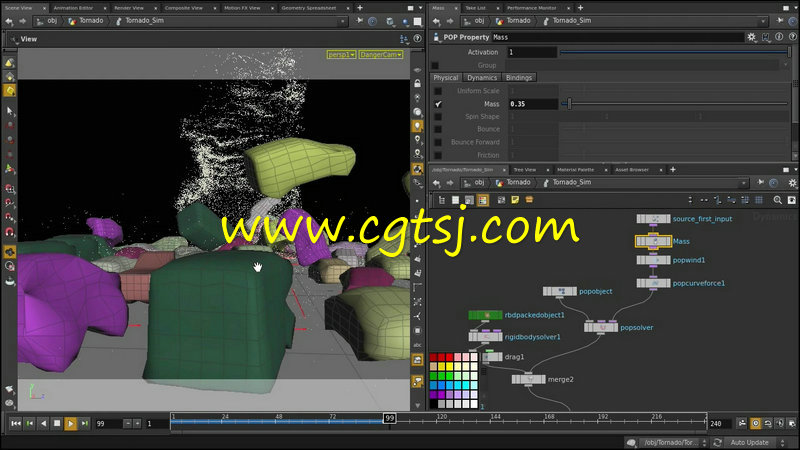This screenshot has width=800, height=450.
Task: Select the rbdpackedobject1 node
Action: click(x=485, y=315)
